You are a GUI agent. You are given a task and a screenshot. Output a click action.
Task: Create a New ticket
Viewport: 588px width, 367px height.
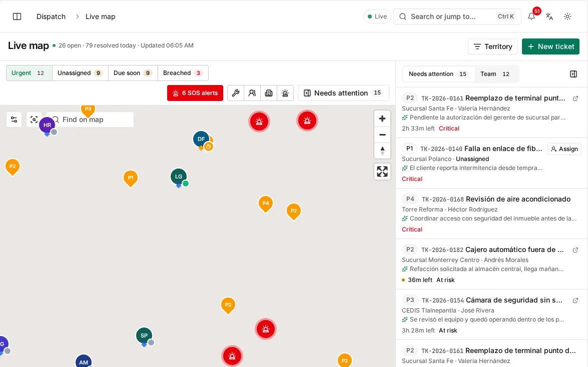tap(550, 46)
